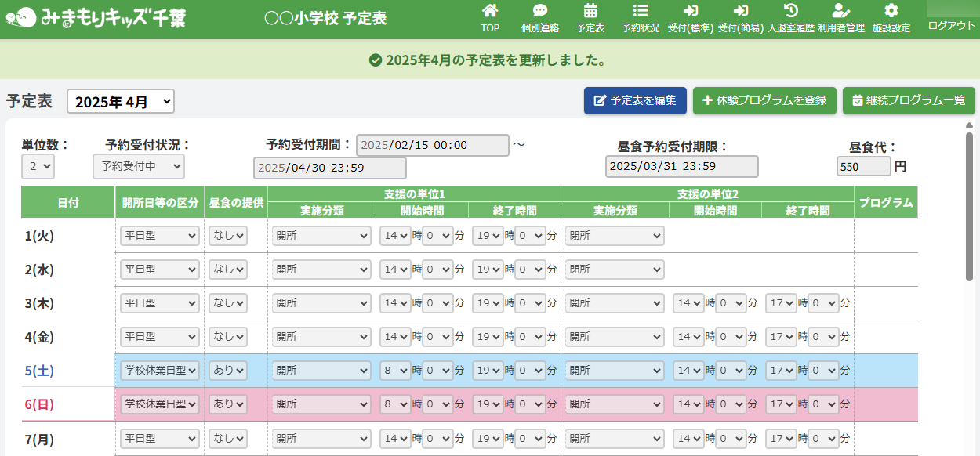The height and width of the screenshot is (456, 980).
Task: Open 開所日等の区分 dropdown for 5(土)
Action: point(160,371)
